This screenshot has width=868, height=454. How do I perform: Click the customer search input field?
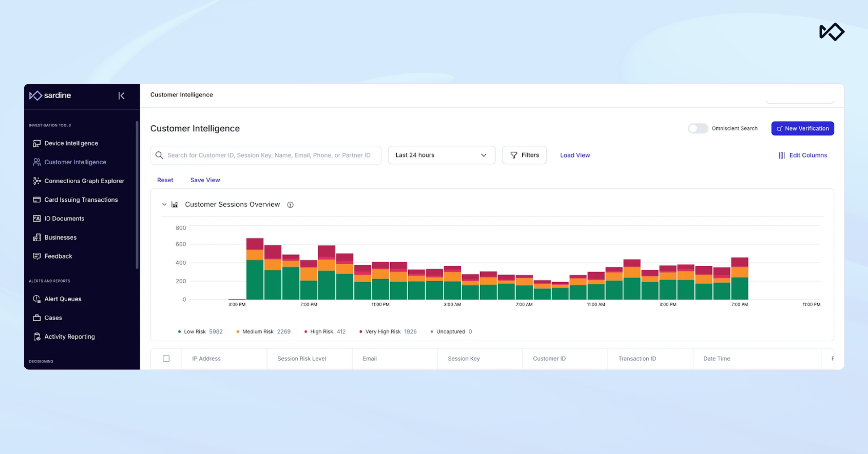268,155
